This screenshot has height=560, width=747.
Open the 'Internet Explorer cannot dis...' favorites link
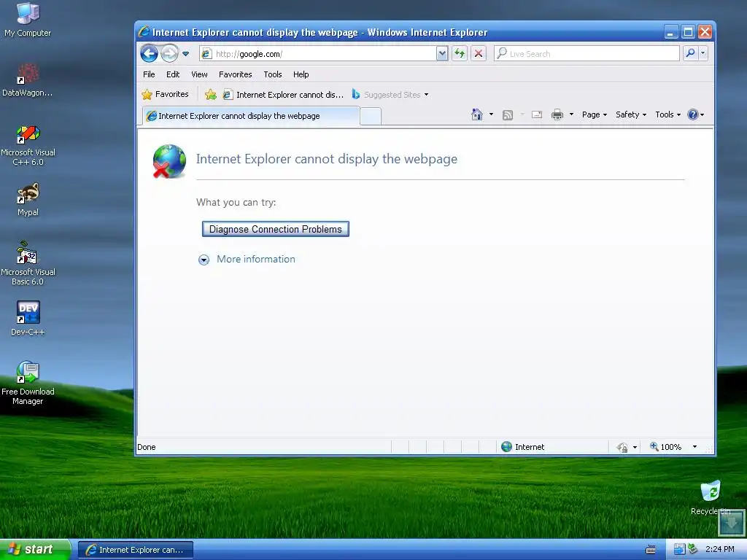284,95
